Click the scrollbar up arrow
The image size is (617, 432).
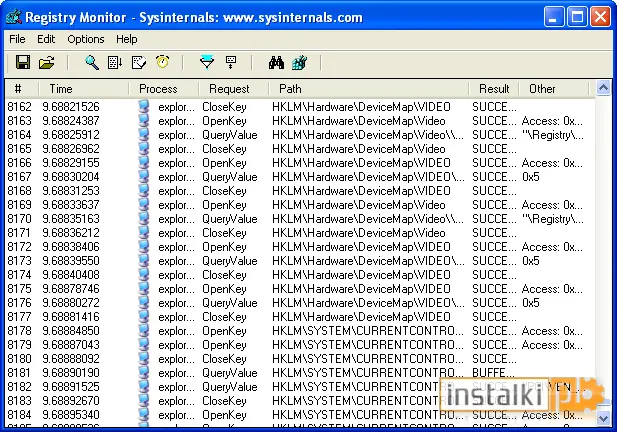(603, 88)
